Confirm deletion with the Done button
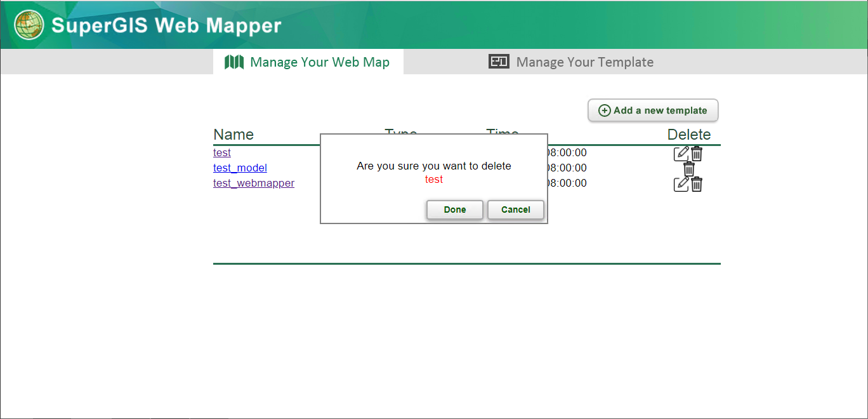This screenshot has height=419, width=868. click(454, 209)
